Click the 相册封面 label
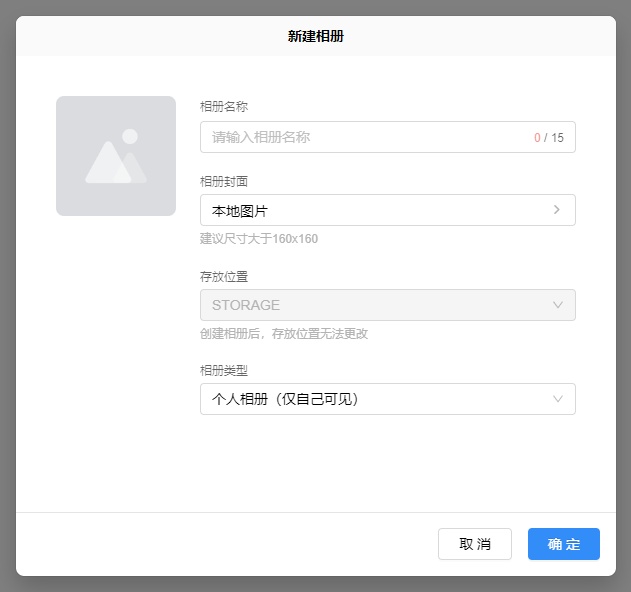The image size is (631, 592). click(224, 181)
